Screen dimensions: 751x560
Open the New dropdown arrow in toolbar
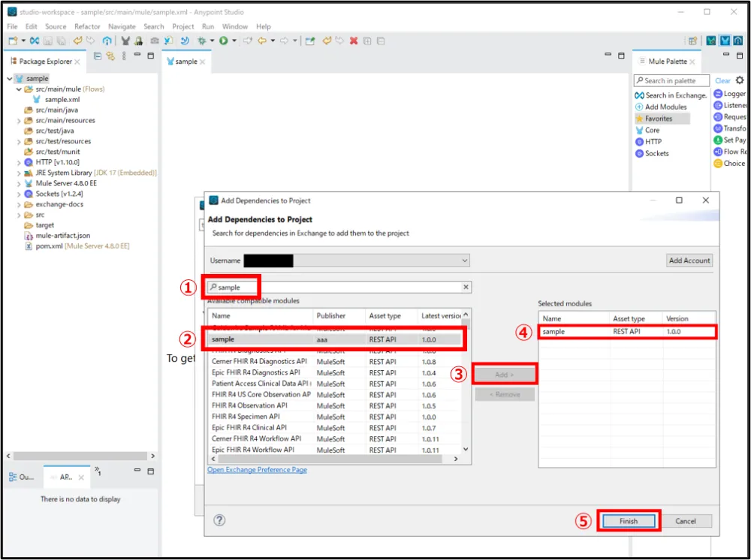click(x=23, y=41)
